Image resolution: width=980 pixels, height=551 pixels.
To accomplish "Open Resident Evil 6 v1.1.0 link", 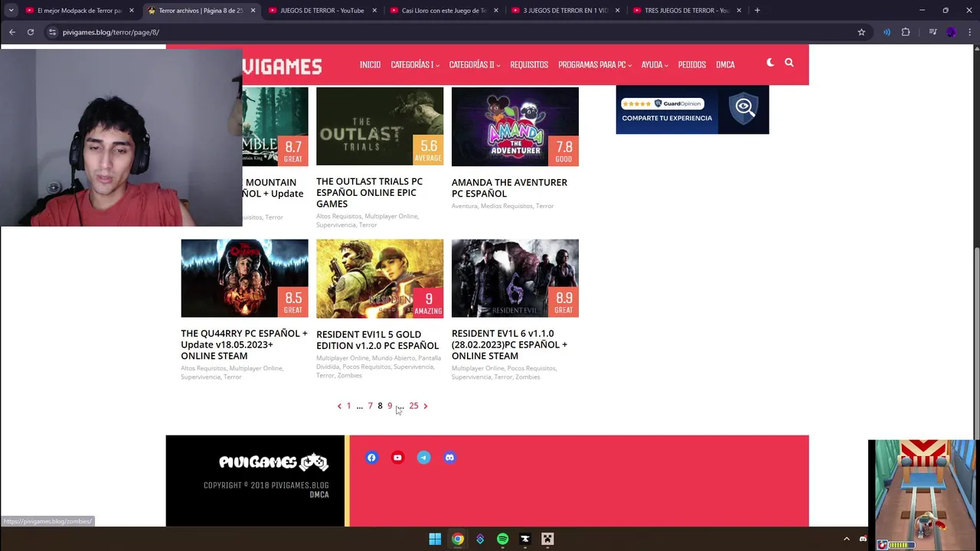I will click(509, 344).
